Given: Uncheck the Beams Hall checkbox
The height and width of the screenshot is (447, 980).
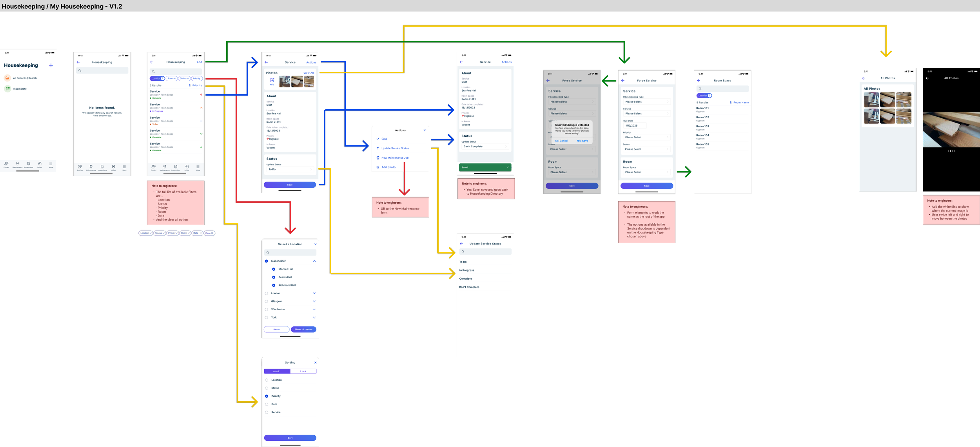Looking at the screenshot, I should pyautogui.click(x=274, y=277).
